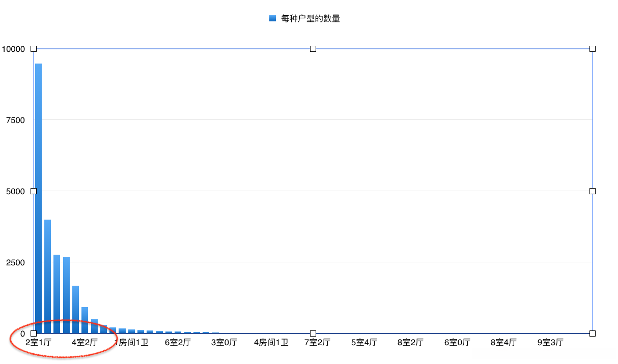Select the 2室1厅 x-axis label
The width and height of the screenshot is (618, 364).
click(38, 343)
